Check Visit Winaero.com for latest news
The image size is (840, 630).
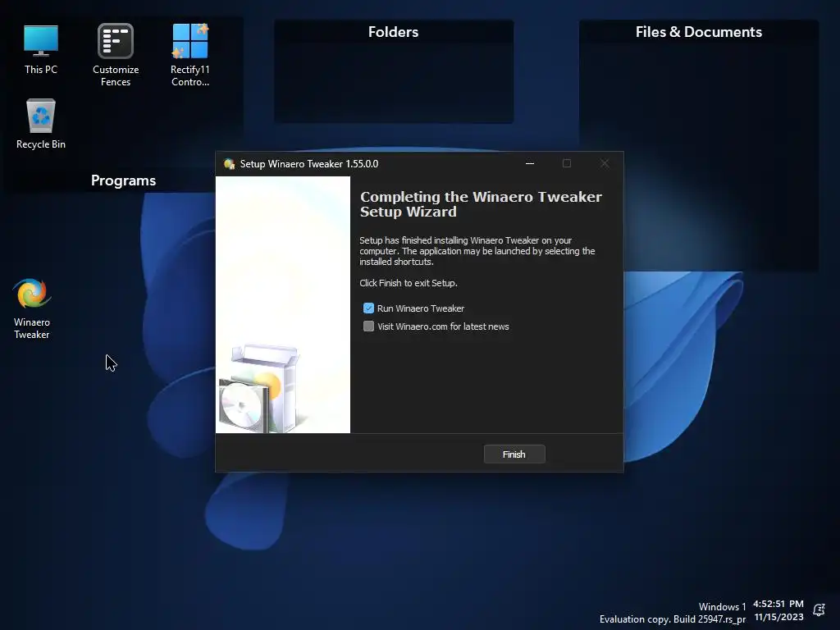point(368,326)
